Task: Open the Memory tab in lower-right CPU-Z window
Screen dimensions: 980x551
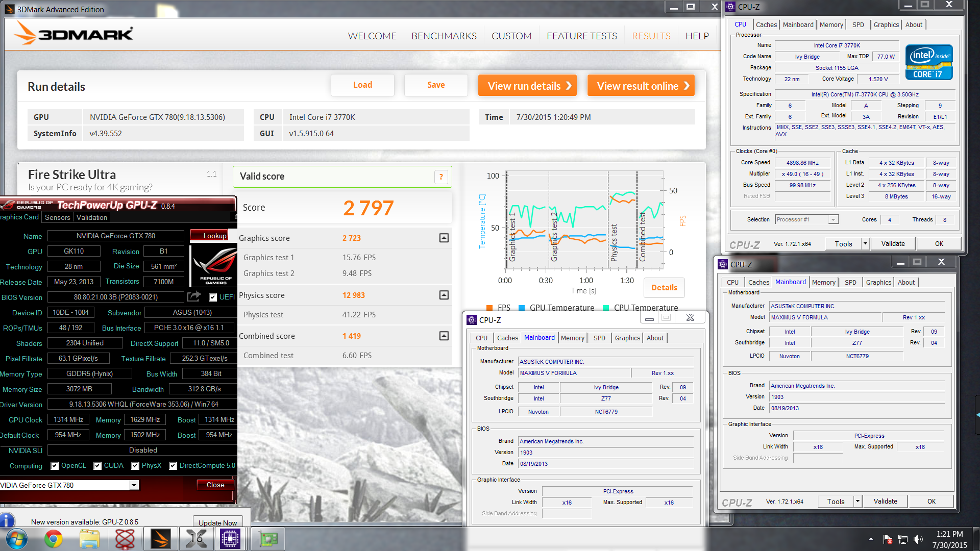Action: (x=823, y=282)
